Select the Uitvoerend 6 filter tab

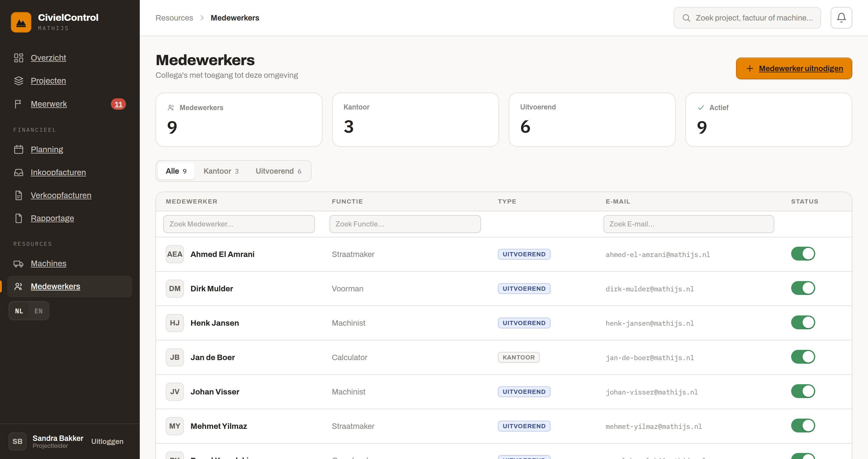[x=278, y=171]
